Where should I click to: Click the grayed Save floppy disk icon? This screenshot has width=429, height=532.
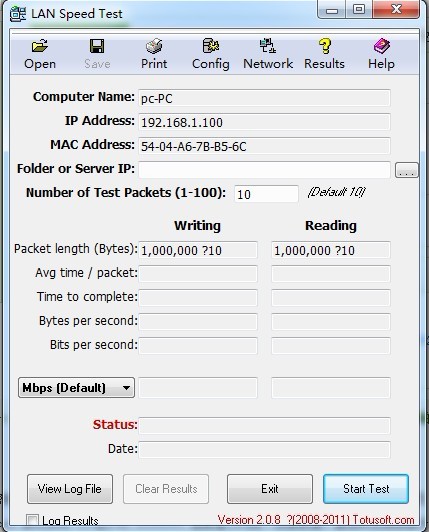[97, 46]
